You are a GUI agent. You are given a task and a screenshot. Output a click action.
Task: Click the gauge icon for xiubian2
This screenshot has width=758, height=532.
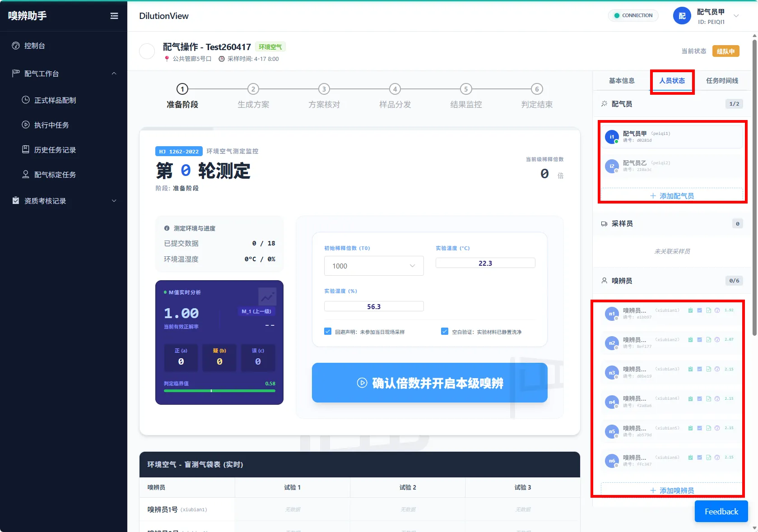pyautogui.click(x=717, y=340)
